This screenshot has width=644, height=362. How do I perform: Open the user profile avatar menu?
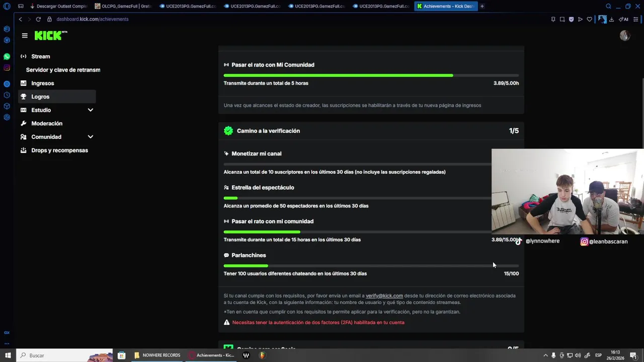coord(625,35)
